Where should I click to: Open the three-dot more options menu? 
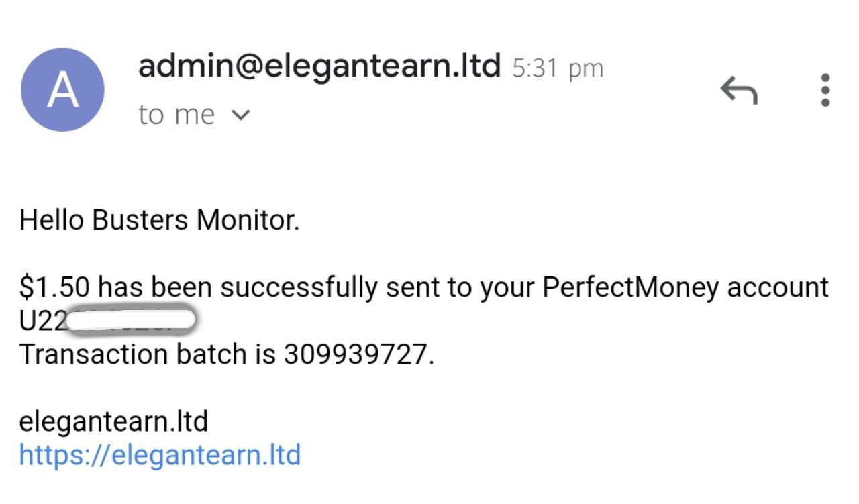click(825, 90)
